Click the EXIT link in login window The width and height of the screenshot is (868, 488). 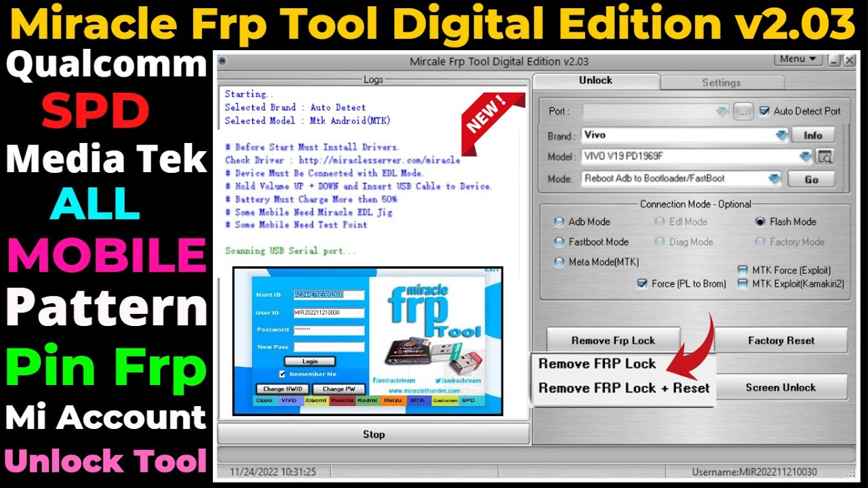(492, 270)
